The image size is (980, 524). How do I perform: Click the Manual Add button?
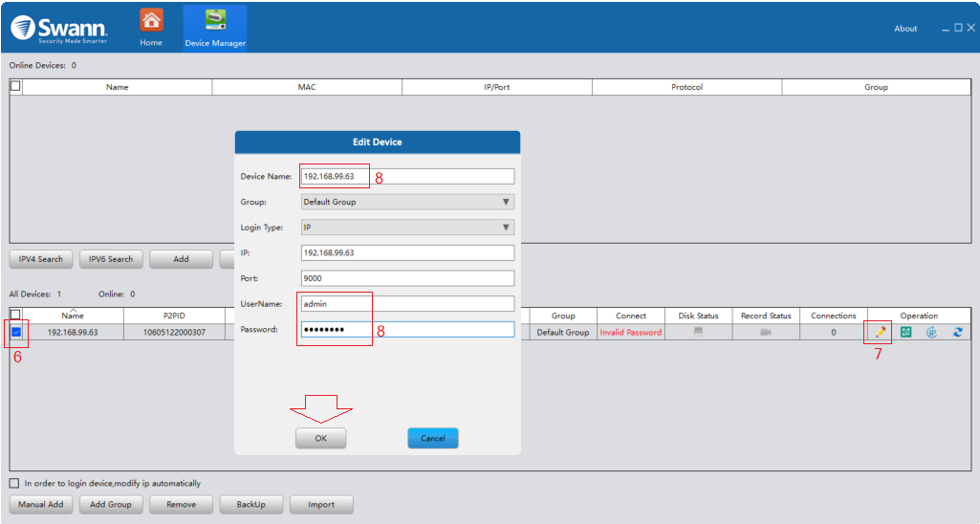coord(40,505)
